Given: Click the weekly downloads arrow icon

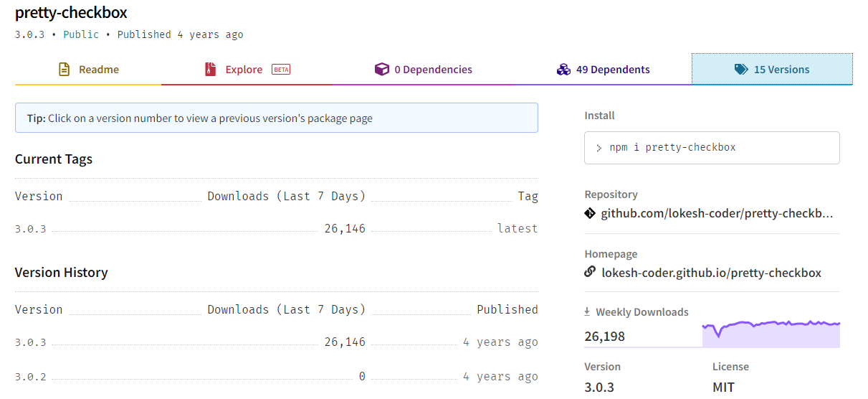Looking at the screenshot, I should [588, 312].
